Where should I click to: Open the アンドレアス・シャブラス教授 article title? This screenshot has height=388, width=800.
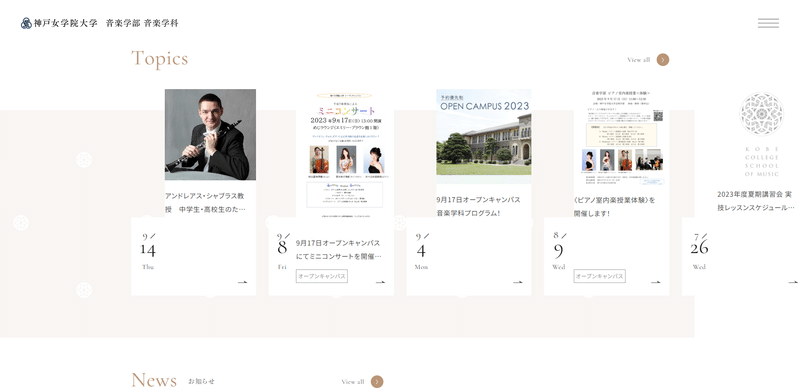(205, 203)
